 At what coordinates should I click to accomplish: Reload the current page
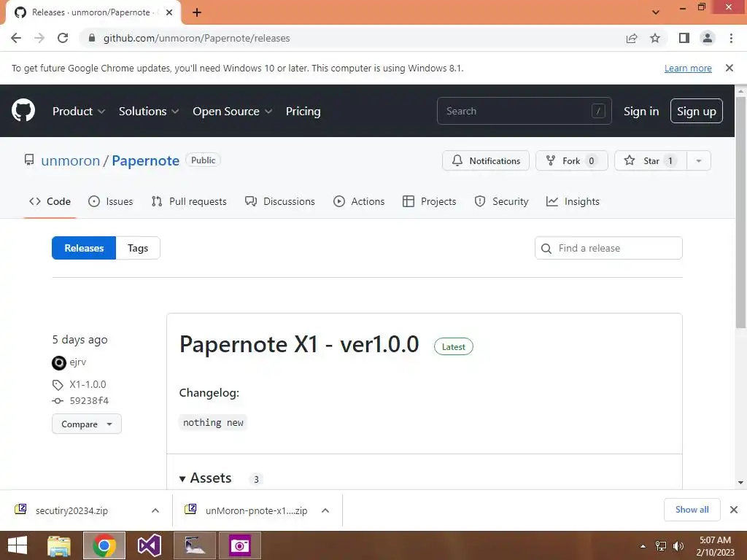(x=63, y=38)
